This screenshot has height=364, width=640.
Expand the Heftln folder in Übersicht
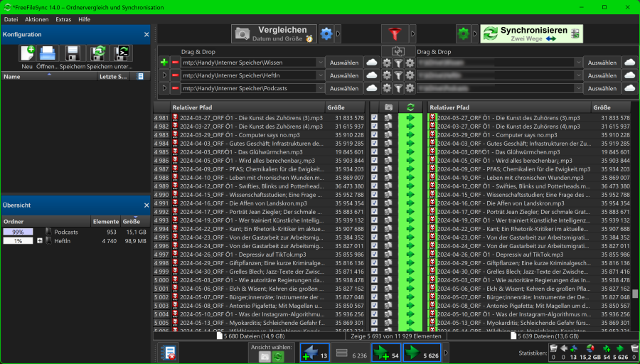(x=40, y=241)
